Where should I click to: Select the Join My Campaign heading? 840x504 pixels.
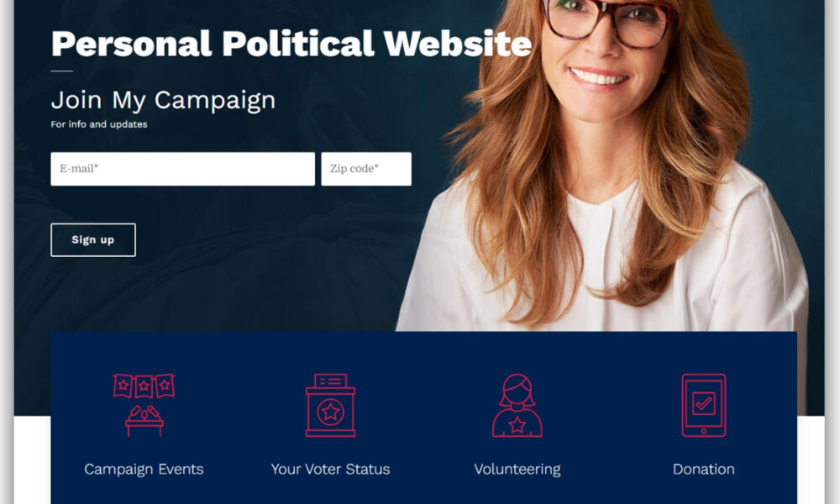pos(163,100)
